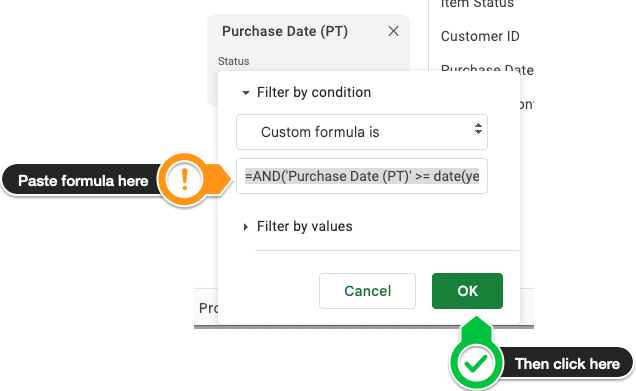Click the Filter by values heading text
Image resolution: width=636 pixels, height=391 pixels.
305,226
